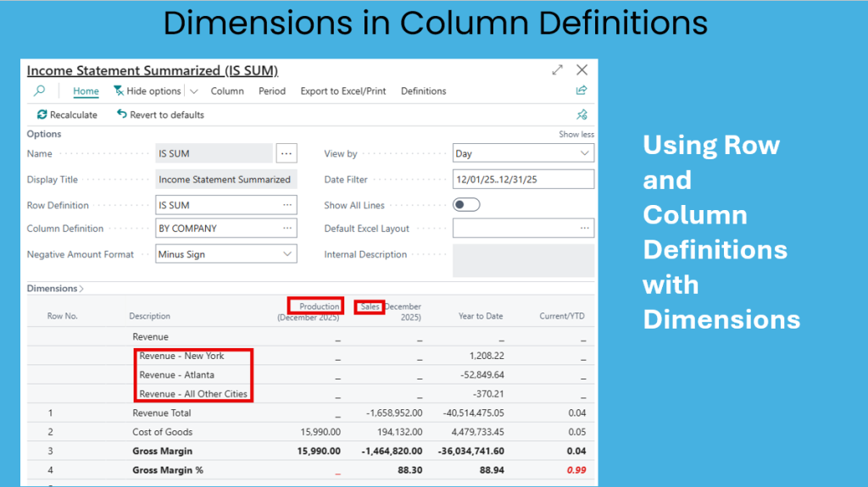Click the pin icon beside action bar
Screen dimensions: 868x487
coord(581,114)
